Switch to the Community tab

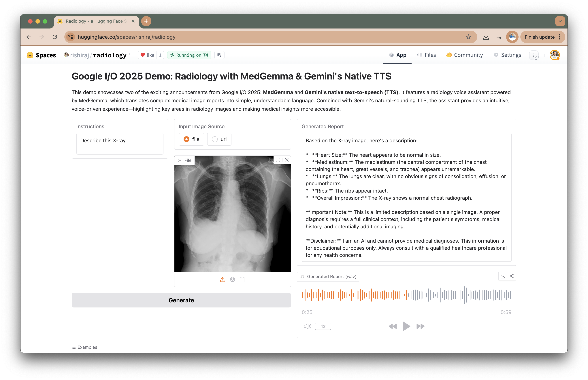(x=465, y=55)
